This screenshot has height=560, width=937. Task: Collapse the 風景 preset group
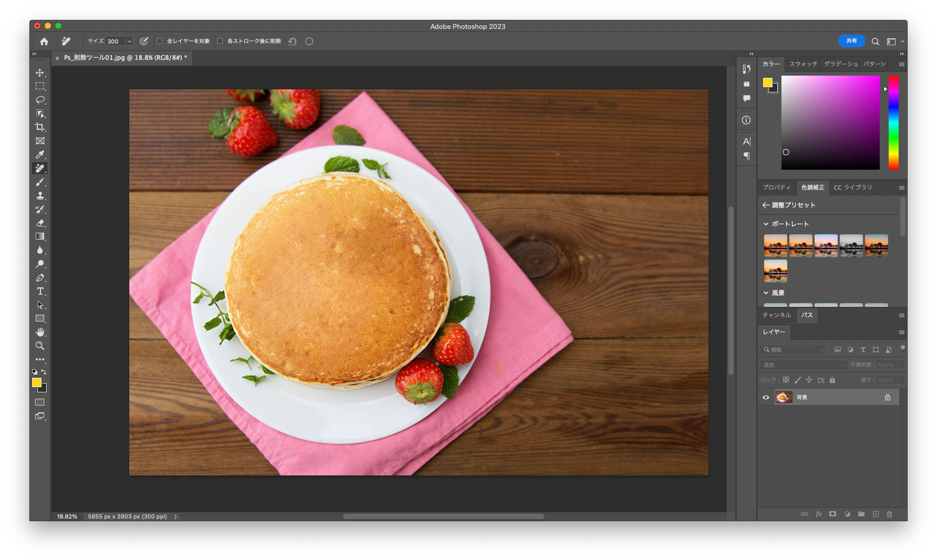766,293
